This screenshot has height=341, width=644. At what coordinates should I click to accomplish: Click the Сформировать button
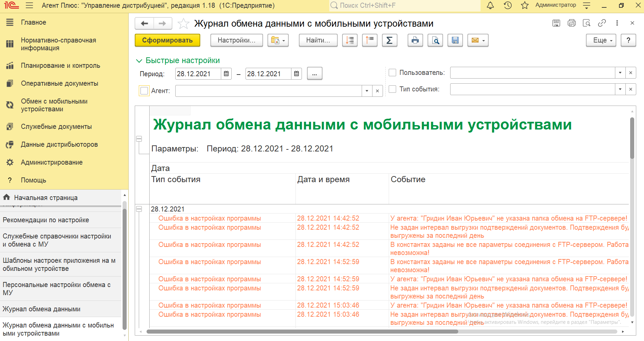point(168,40)
